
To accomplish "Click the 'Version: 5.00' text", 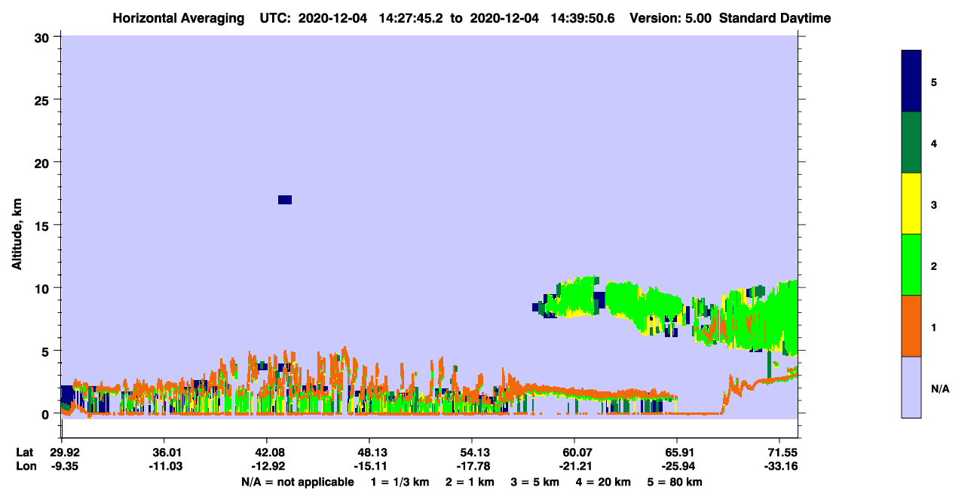I will coord(670,18).
